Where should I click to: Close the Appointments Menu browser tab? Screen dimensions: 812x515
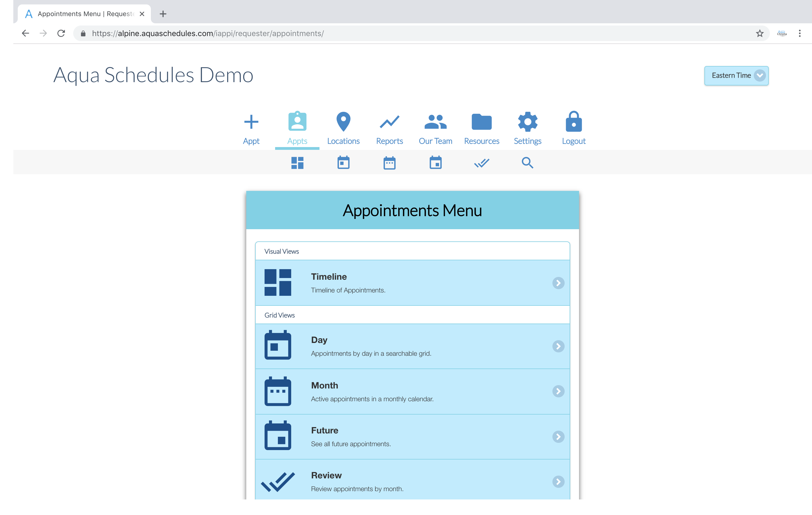(x=142, y=14)
